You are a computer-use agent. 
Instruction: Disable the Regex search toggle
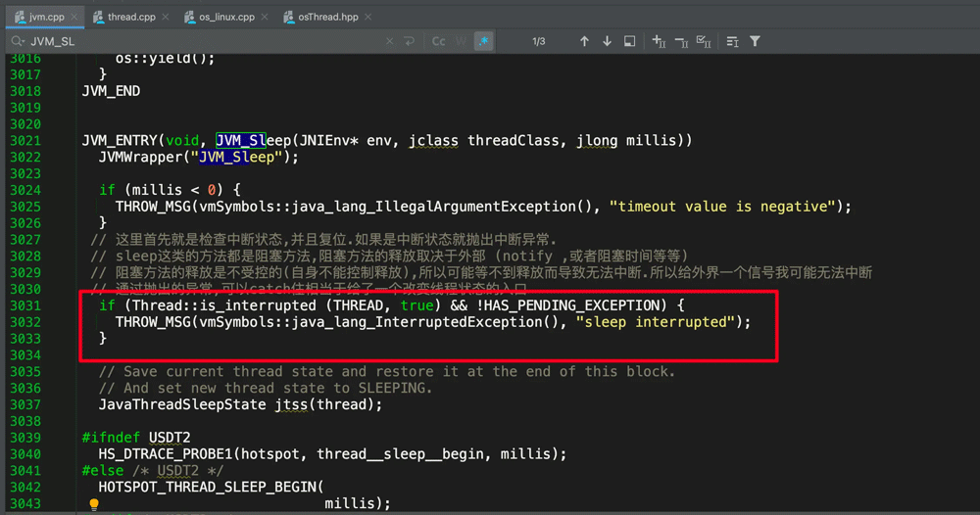point(483,41)
